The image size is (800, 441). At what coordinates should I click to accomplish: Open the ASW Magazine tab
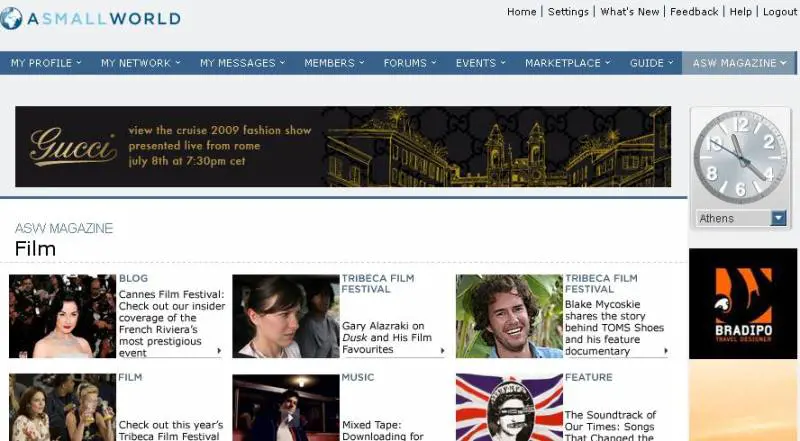[738, 63]
